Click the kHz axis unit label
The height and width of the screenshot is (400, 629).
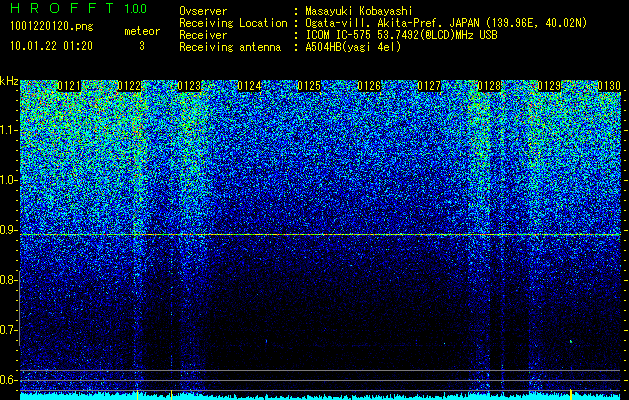[9, 81]
